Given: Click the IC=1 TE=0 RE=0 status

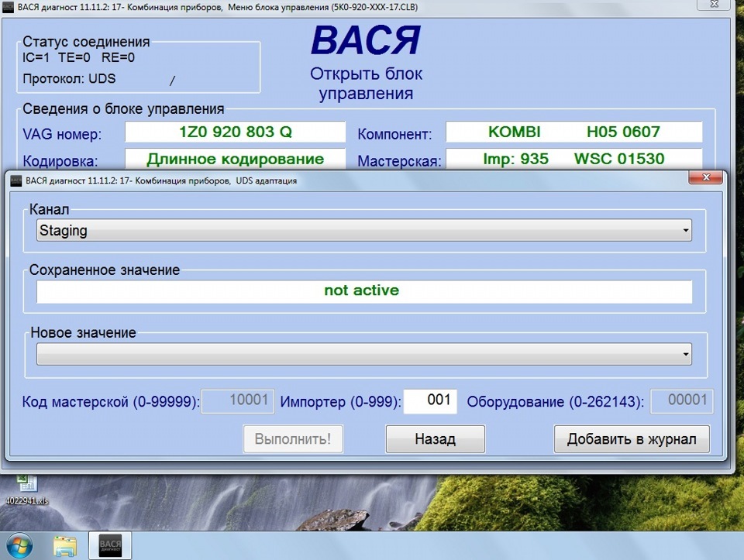Looking at the screenshot, I should pyautogui.click(x=78, y=58).
